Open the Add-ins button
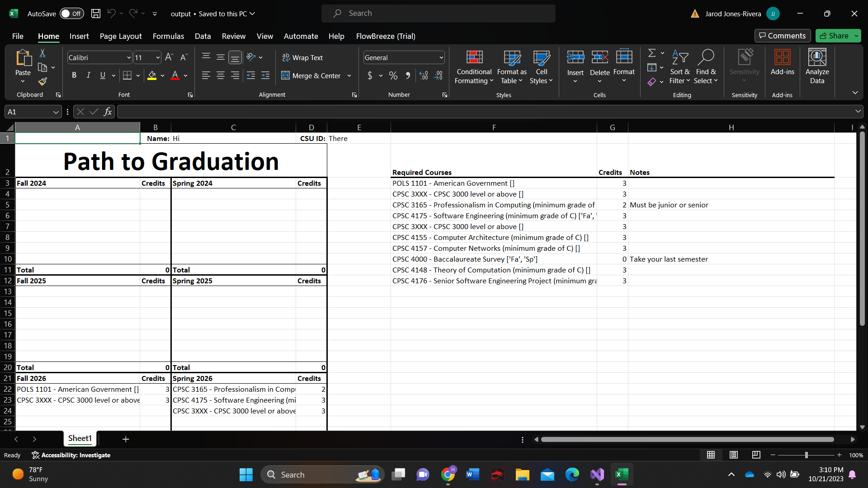868x488 pixels. pos(782,62)
